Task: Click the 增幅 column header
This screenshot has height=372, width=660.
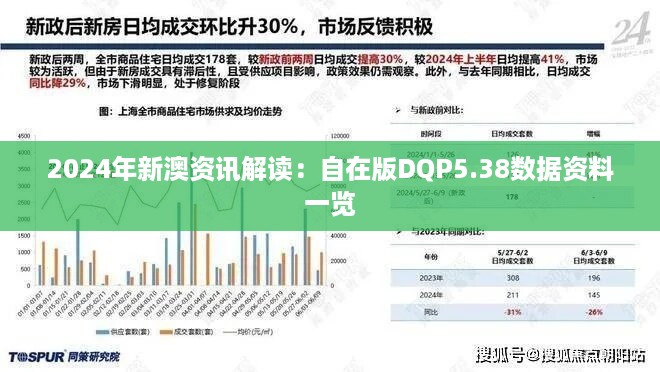Action: pos(593,134)
